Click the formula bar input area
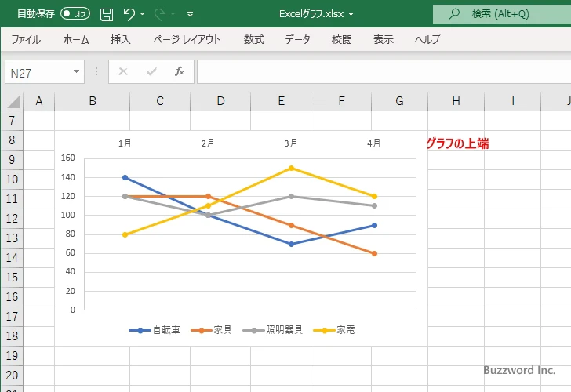This screenshot has height=392, width=571. (384, 71)
